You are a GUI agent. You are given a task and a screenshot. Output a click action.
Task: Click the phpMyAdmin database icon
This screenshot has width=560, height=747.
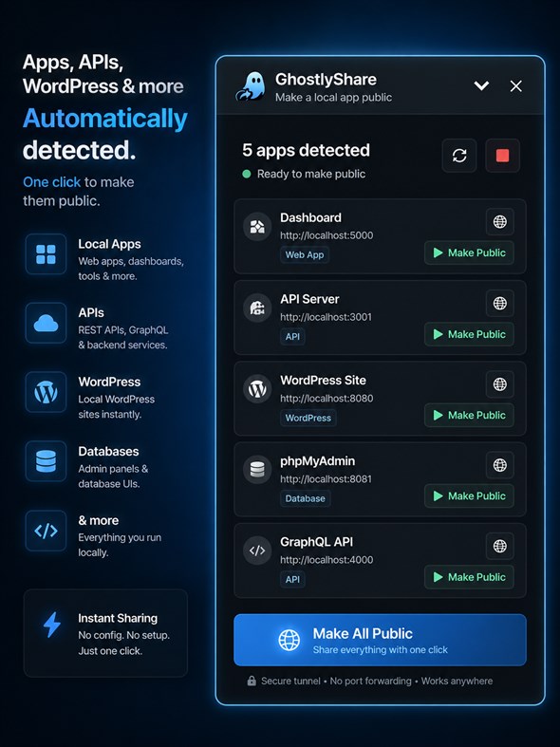257,470
